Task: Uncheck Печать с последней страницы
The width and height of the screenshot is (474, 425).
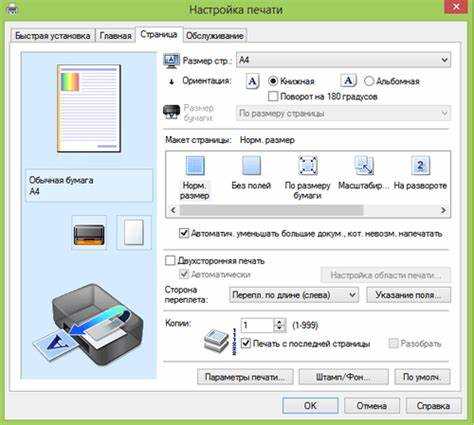Action: pyautogui.click(x=246, y=343)
